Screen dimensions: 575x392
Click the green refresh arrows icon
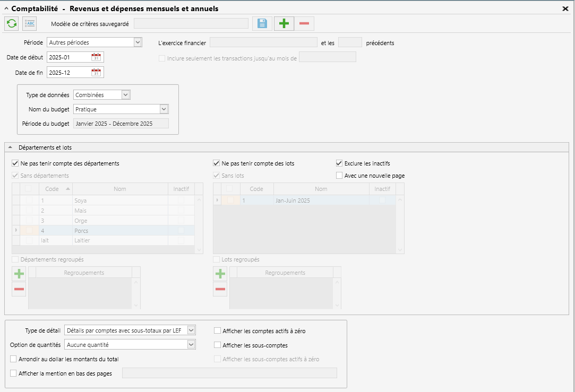tap(12, 24)
